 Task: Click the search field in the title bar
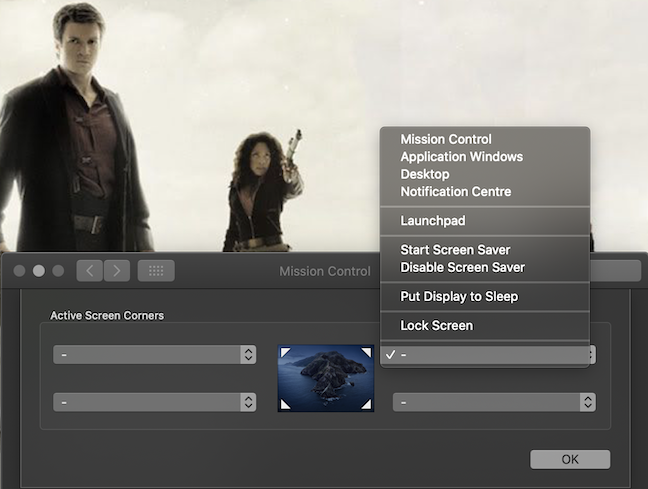[x=616, y=271]
